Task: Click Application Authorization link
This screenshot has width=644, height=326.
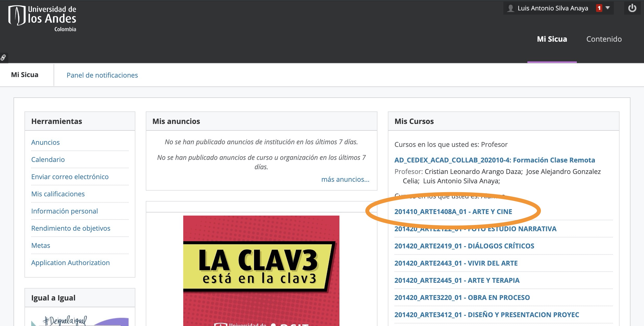Action: [70, 263]
